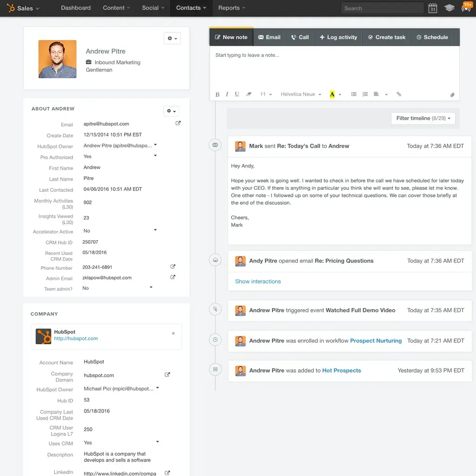This screenshot has width=476, height=476.
Task: Click the gear icon on the About Andrew panel
Action: pyautogui.click(x=171, y=111)
